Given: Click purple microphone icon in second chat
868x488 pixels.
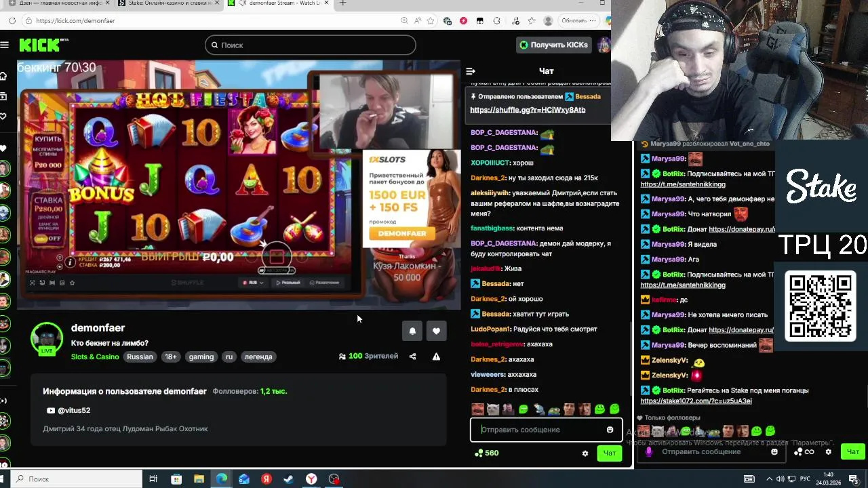Looking at the screenshot, I should pyautogui.click(x=649, y=451).
